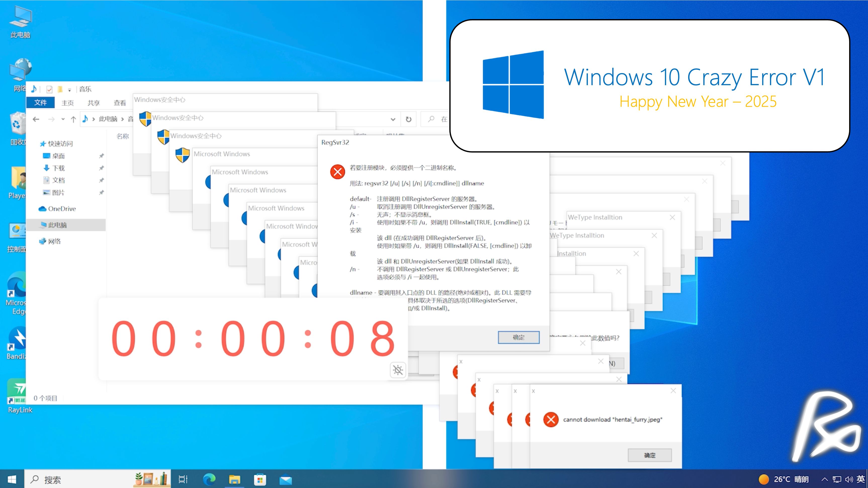Click the up-one-level arrow in Explorer
This screenshot has height=488, width=868.
click(x=73, y=119)
